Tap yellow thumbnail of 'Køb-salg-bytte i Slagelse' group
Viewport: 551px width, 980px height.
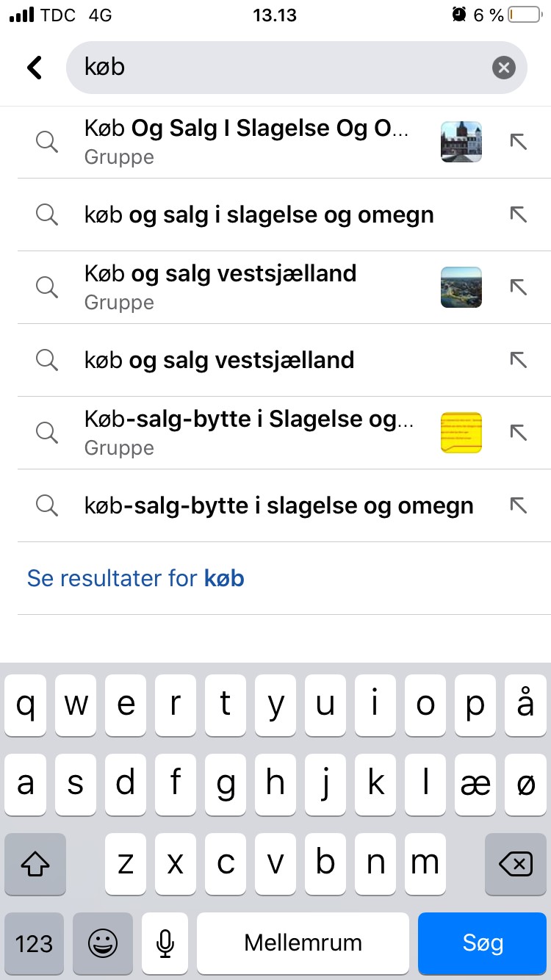pyautogui.click(x=461, y=433)
